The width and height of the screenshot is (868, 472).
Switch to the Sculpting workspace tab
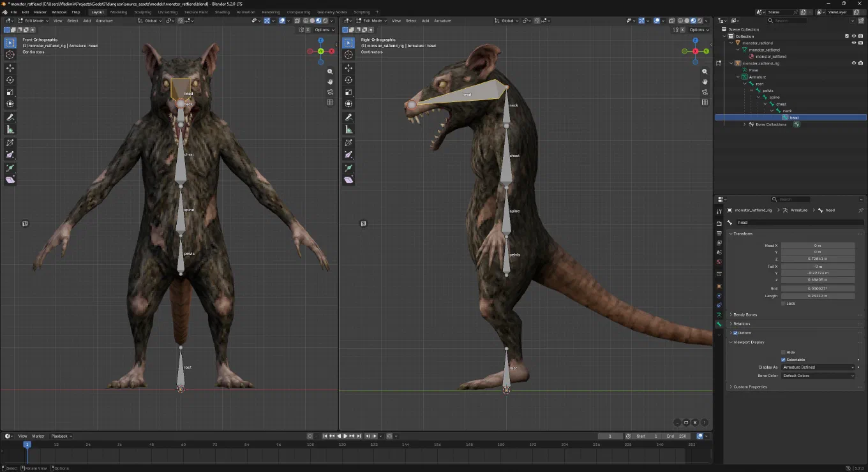point(142,12)
